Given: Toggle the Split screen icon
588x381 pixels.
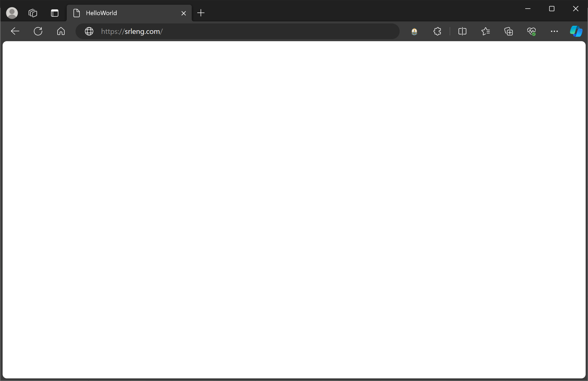Looking at the screenshot, I should [462, 31].
